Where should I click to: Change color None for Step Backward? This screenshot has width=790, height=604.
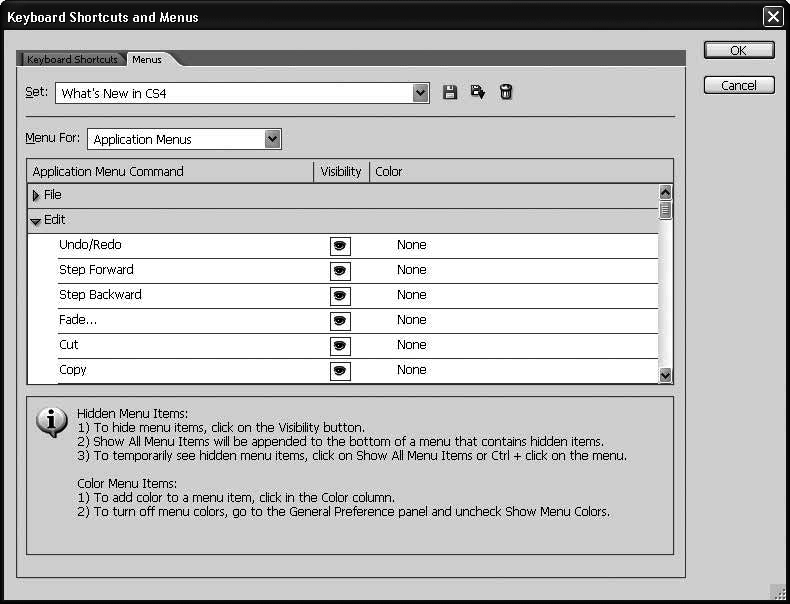tap(412, 295)
